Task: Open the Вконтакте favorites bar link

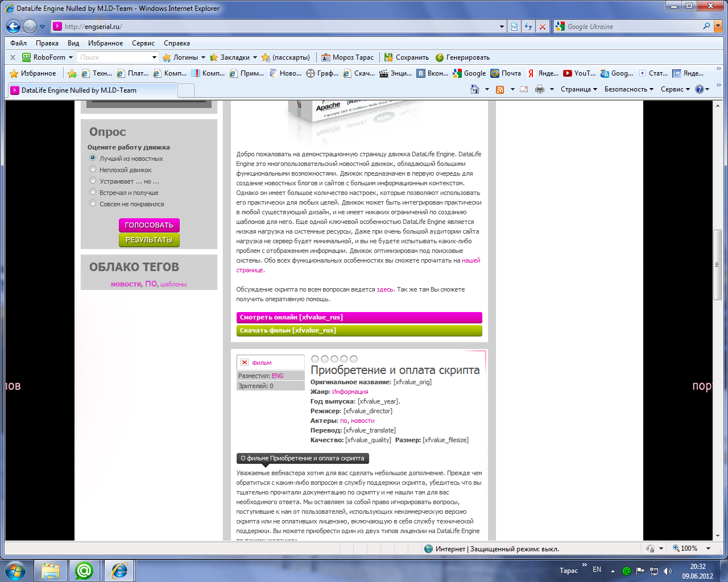Action: pyautogui.click(x=432, y=73)
